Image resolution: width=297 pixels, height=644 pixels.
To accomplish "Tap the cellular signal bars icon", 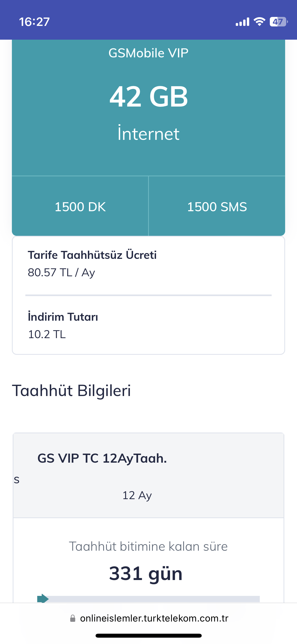I will 242,22.
